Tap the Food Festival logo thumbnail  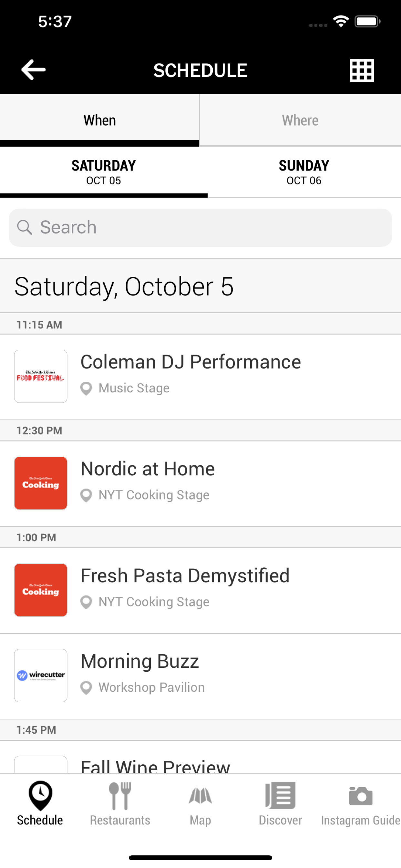(x=41, y=376)
